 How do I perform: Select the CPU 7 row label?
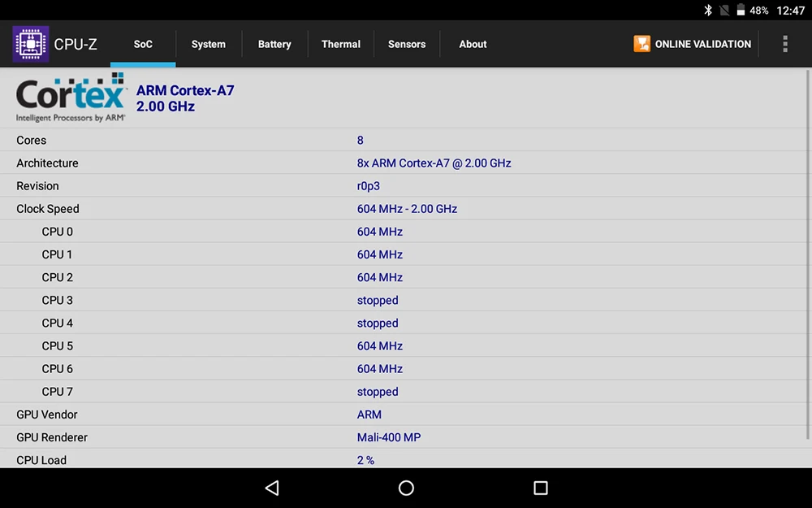click(x=57, y=392)
